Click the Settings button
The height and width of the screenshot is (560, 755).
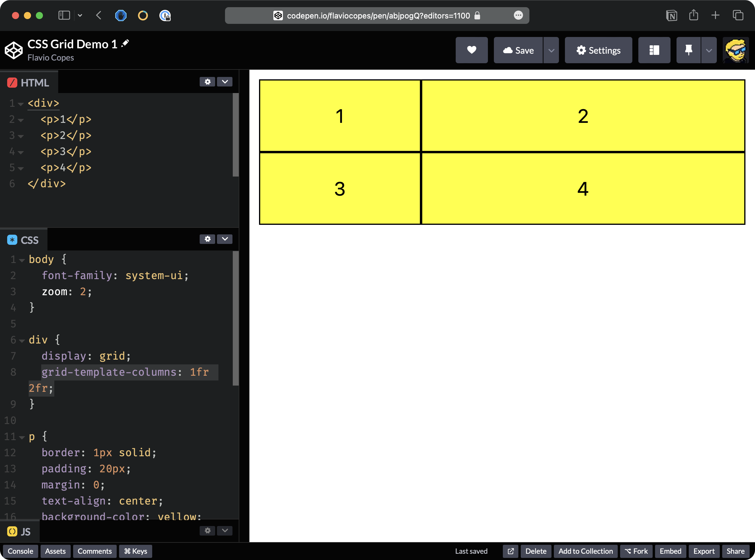tap(598, 50)
